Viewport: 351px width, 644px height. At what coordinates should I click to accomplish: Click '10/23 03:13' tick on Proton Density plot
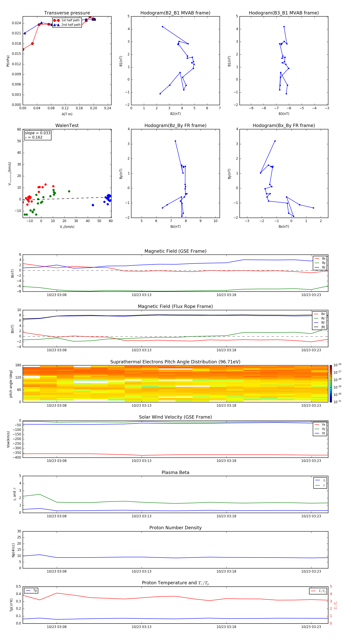pyautogui.click(x=141, y=571)
